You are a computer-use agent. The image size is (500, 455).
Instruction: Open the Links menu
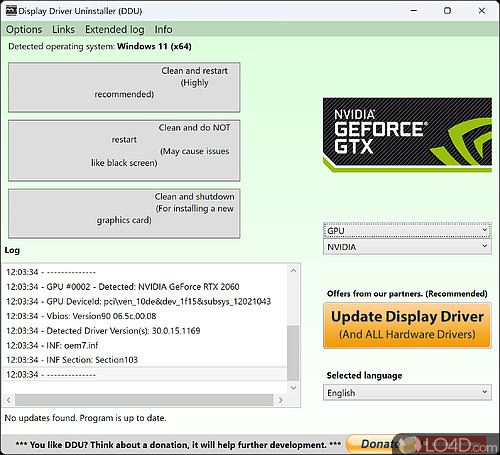pos(63,29)
